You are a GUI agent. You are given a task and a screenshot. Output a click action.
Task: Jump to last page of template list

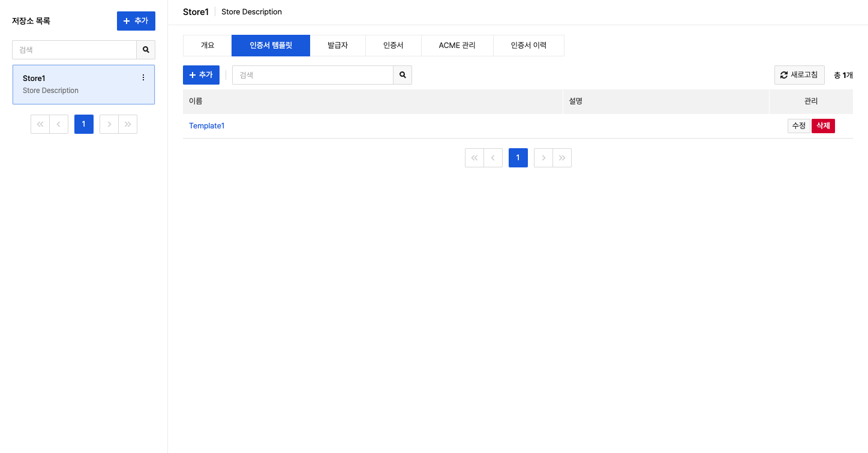[x=562, y=158]
